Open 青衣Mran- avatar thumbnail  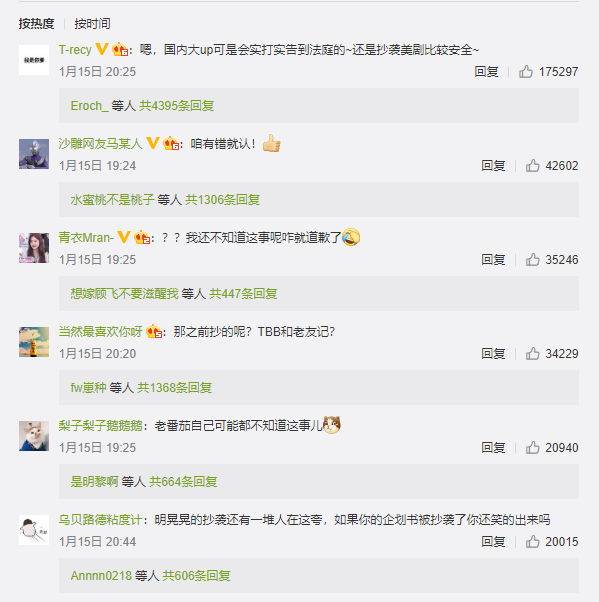34,248
